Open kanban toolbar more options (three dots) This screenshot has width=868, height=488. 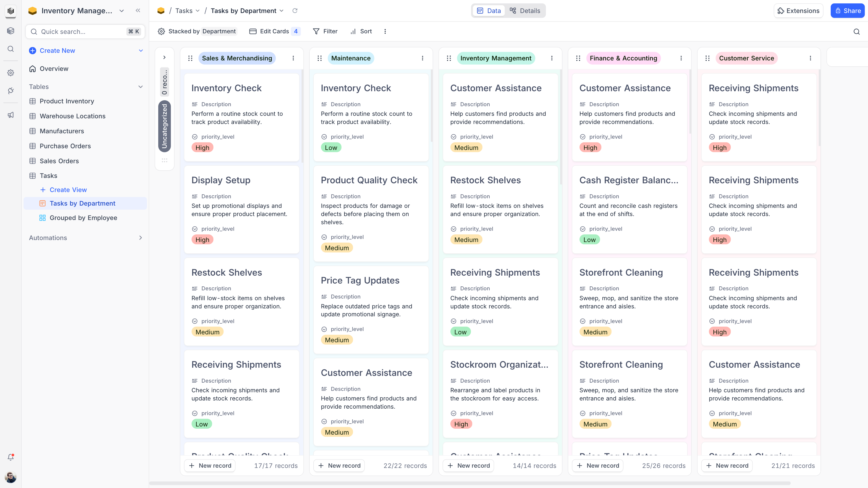385,31
